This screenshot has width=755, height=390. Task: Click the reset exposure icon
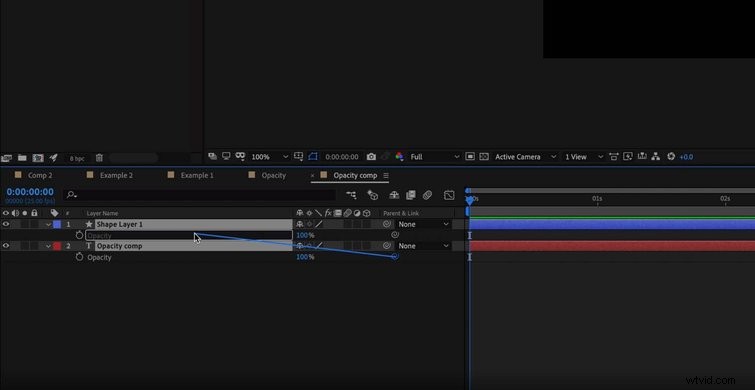671,156
